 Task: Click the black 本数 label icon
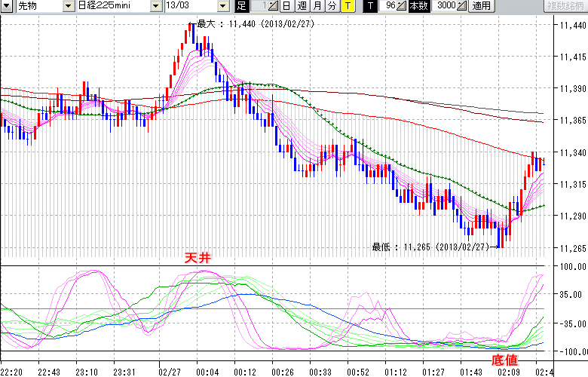point(418,6)
